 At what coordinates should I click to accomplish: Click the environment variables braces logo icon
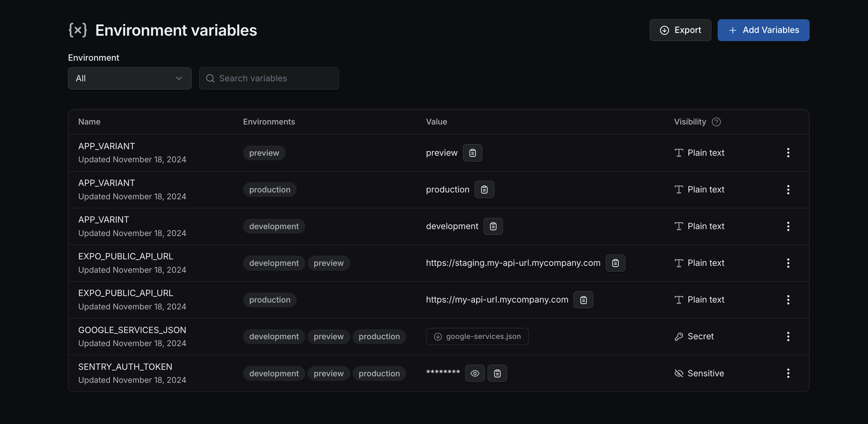tap(78, 30)
